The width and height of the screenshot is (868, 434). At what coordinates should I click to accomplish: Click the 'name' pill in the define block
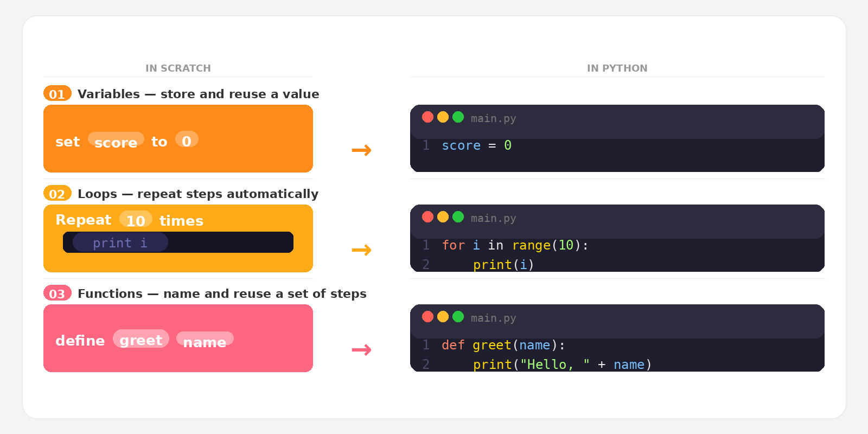(x=205, y=340)
